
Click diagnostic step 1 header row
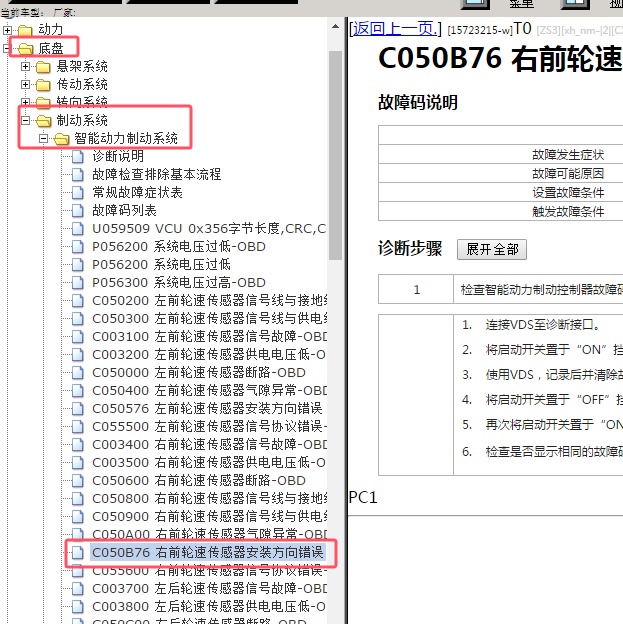coord(500,289)
